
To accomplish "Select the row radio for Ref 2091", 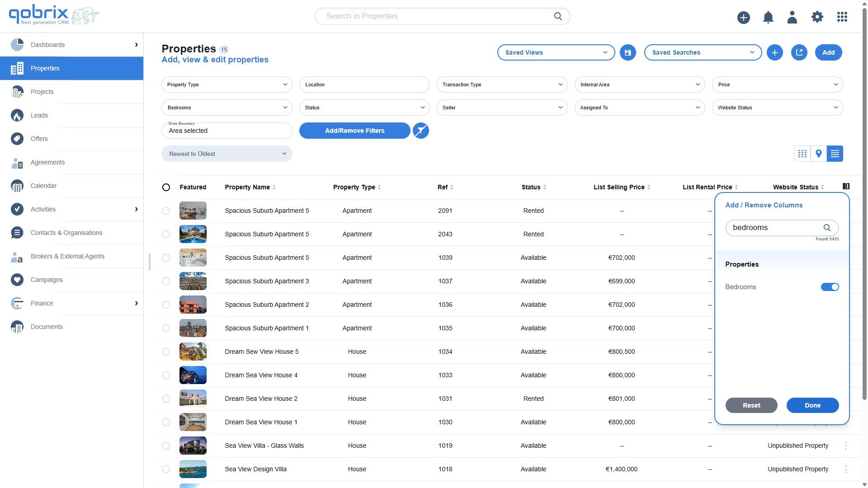I will coord(166,211).
